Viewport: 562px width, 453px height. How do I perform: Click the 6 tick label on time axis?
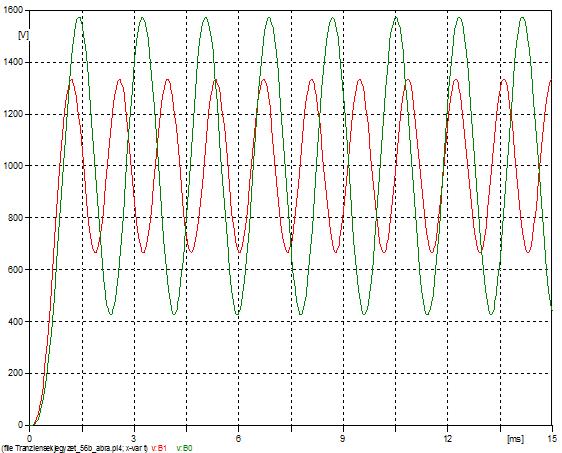(238, 438)
